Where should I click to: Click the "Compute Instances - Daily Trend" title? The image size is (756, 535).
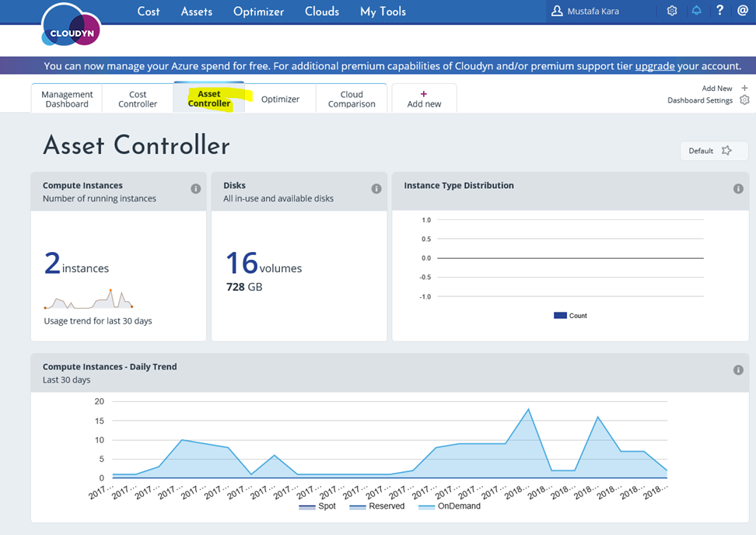point(110,367)
